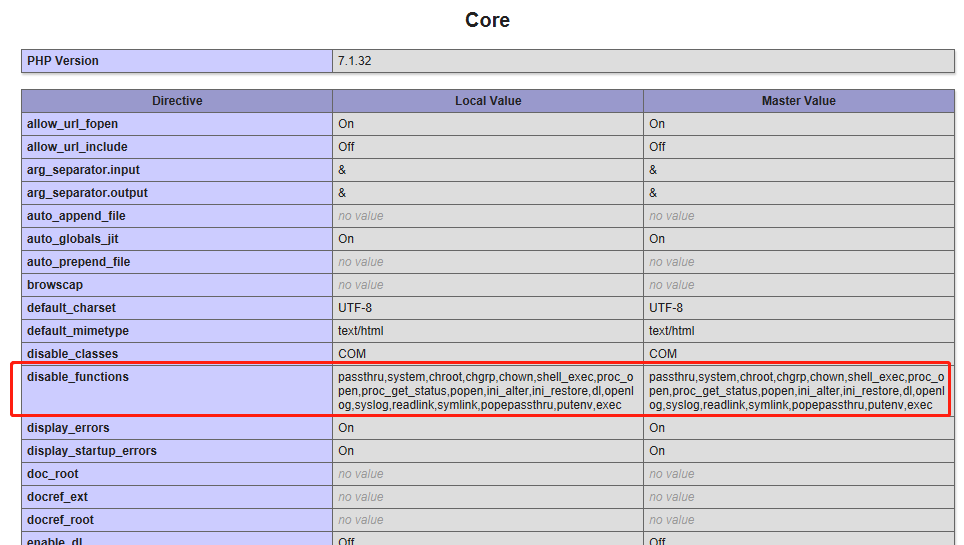
Task: Select display_errors local value On
Action: [x=346, y=428]
